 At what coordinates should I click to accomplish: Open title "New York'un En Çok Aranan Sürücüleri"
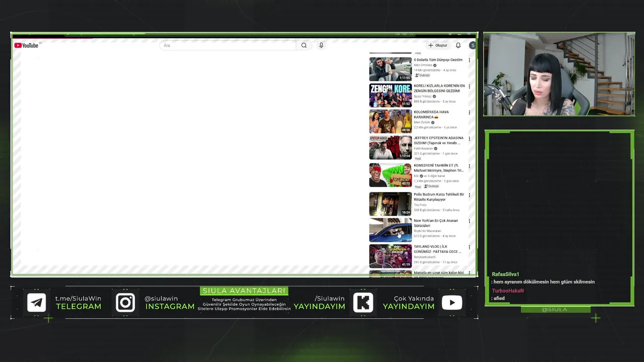pyautogui.click(x=436, y=223)
